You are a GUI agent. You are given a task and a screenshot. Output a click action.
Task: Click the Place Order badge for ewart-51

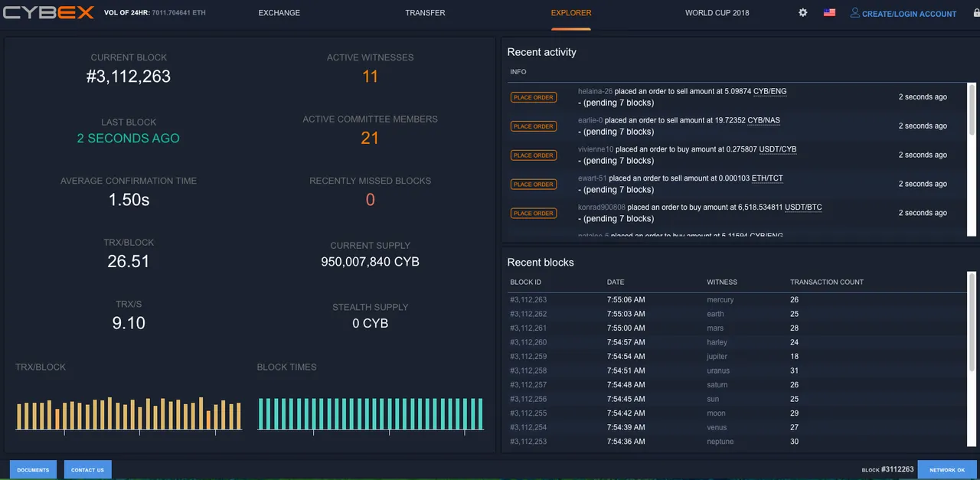(534, 184)
